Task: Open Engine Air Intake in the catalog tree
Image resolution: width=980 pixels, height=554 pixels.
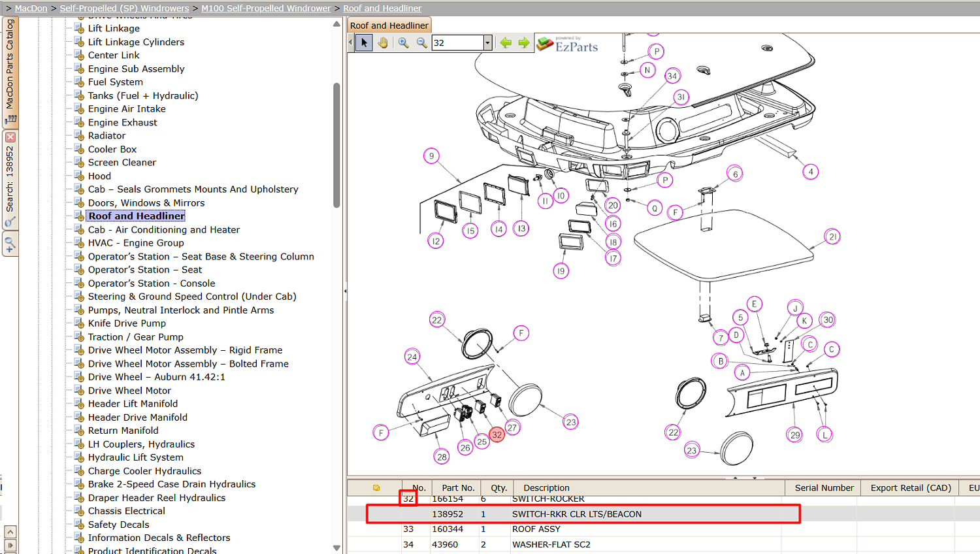Action: click(127, 109)
